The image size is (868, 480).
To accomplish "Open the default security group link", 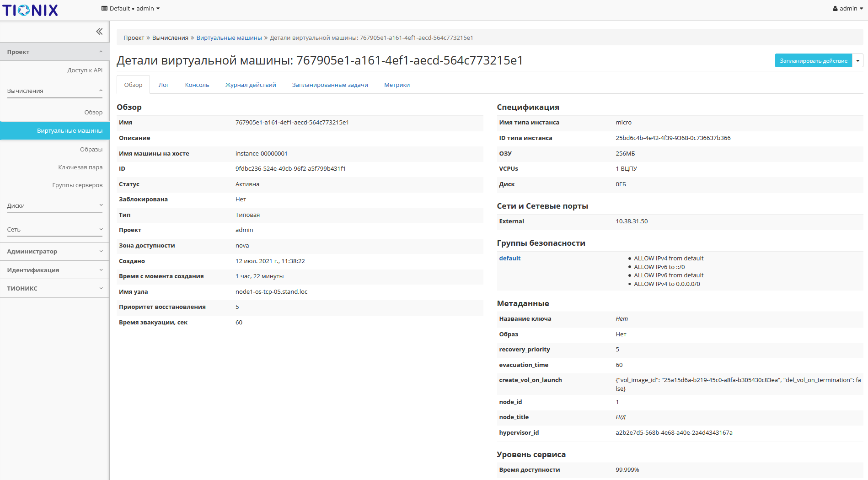I will pos(509,258).
